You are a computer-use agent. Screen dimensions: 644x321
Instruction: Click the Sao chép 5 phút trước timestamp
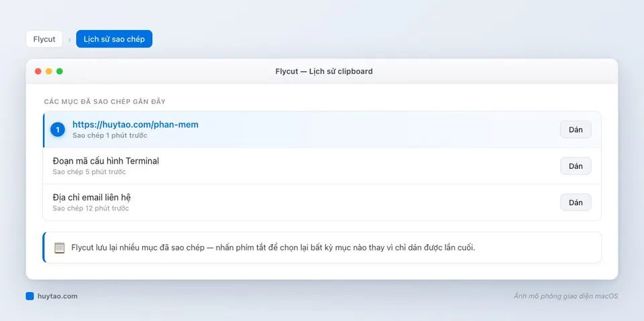(89, 172)
